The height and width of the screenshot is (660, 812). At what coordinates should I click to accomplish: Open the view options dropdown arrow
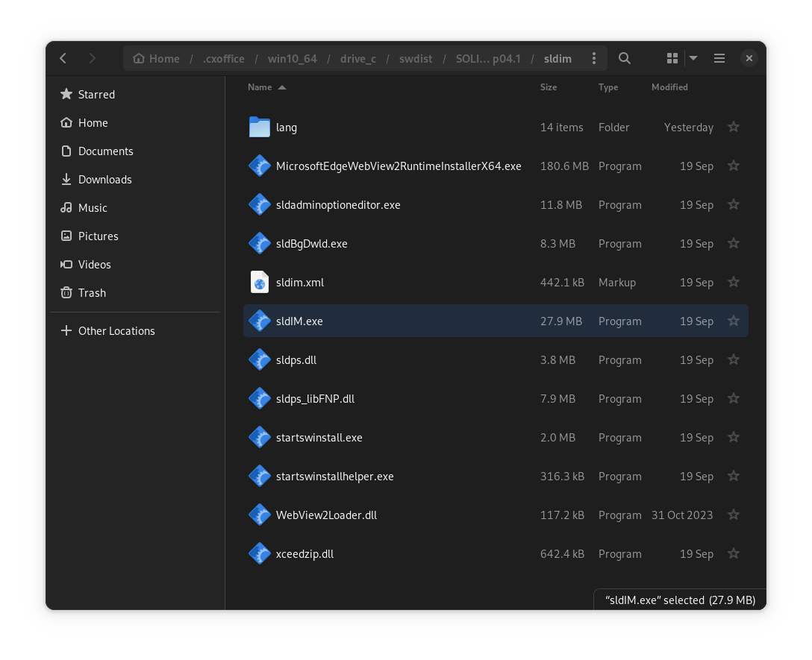pos(693,57)
